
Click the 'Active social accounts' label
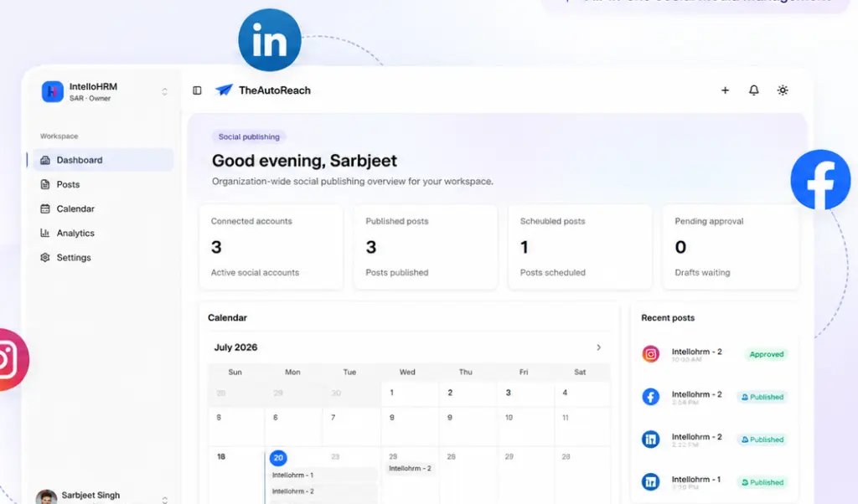coord(255,272)
